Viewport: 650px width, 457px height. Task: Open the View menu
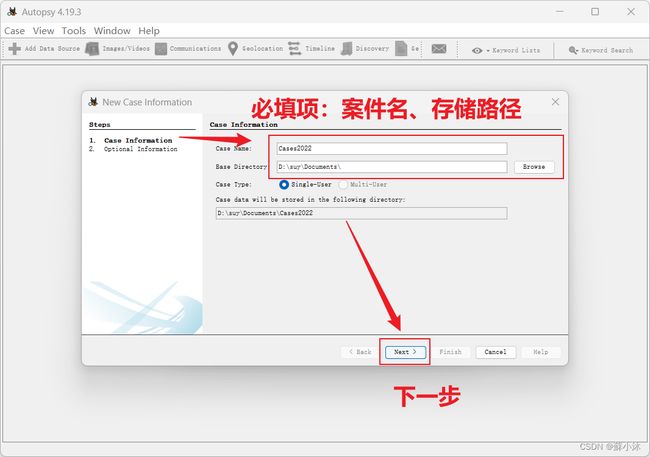(x=44, y=31)
